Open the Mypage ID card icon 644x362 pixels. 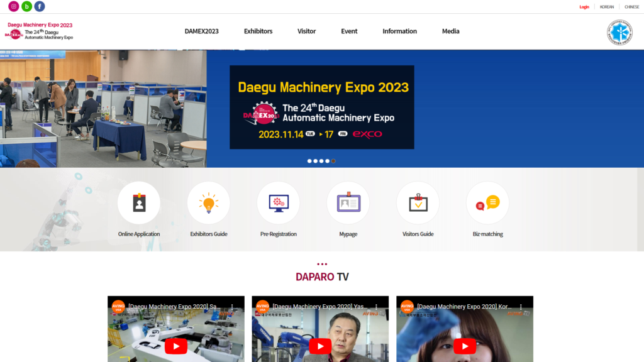click(x=348, y=203)
